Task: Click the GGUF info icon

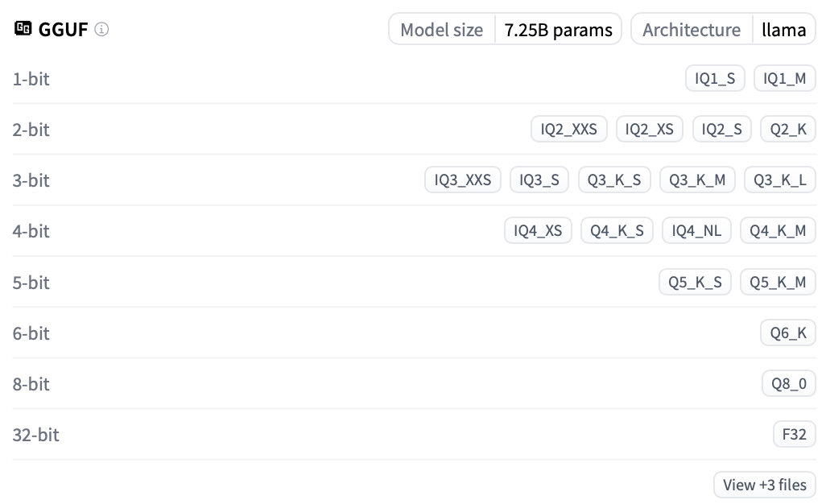Action: 101,30
